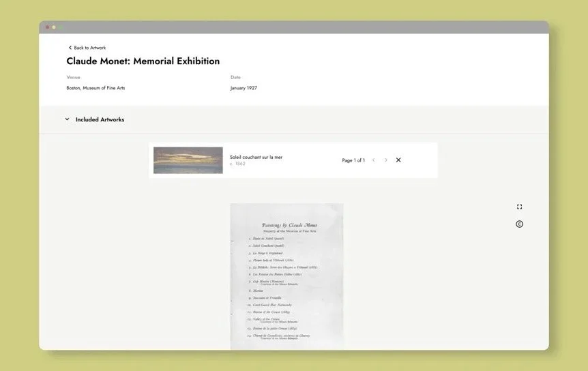
Task: Click the Included Artworks heading
Action: tap(100, 119)
